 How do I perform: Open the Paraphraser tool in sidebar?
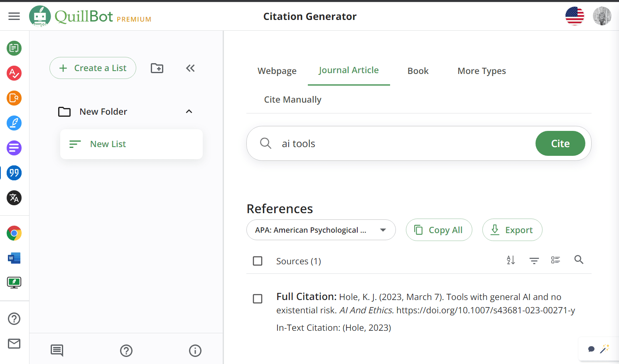pos(14,48)
